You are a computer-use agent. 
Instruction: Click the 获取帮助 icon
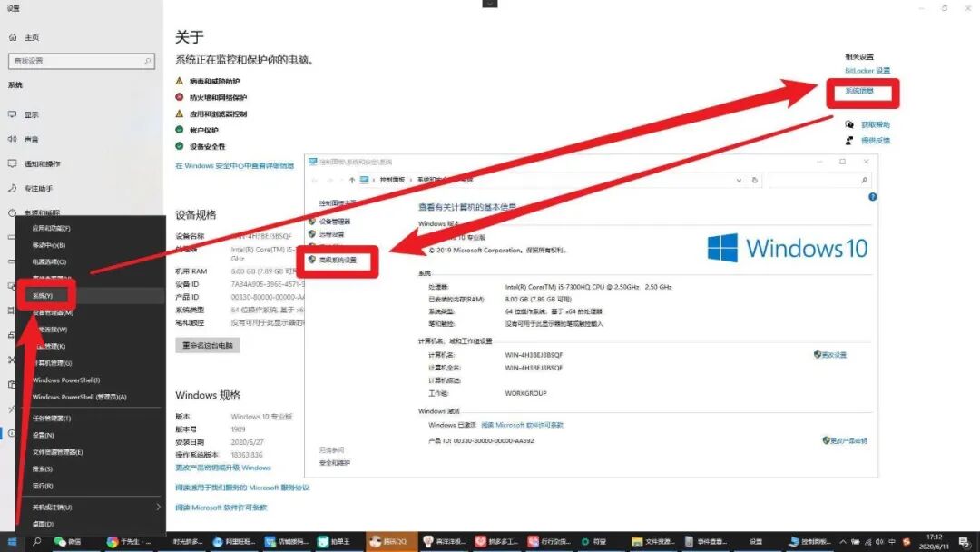click(x=848, y=124)
